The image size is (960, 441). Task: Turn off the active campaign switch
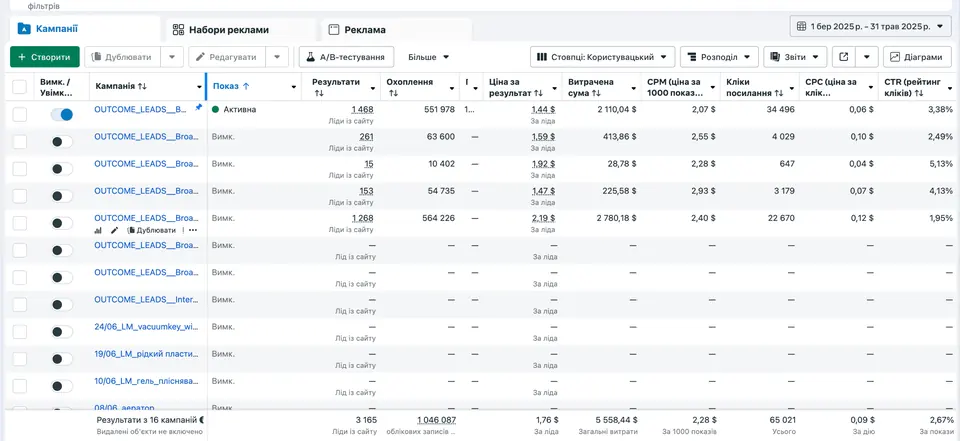coord(62,115)
